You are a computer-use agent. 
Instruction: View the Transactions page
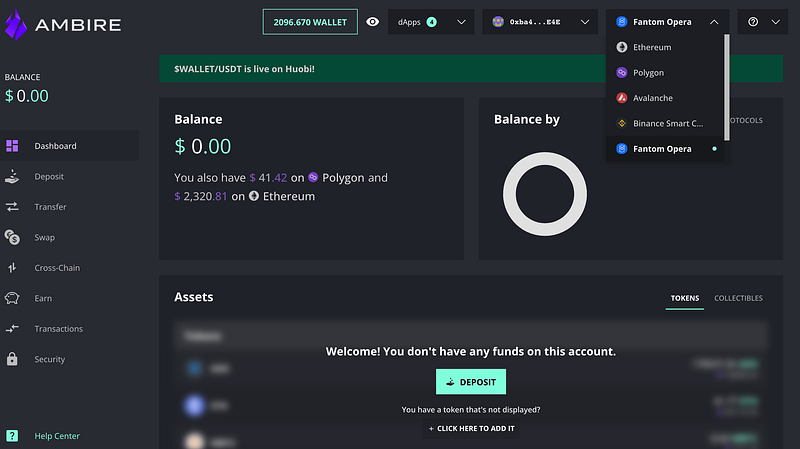pyautogui.click(x=69, y=329)
